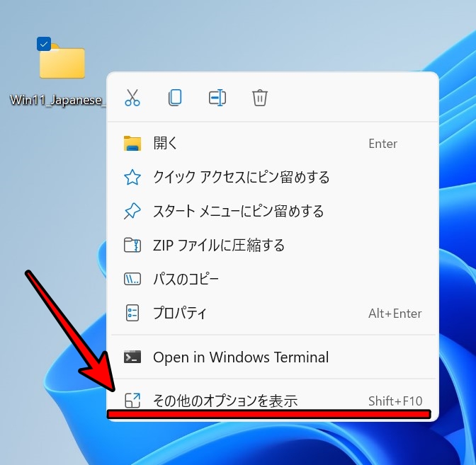Screen dimensions: 476x465
Task: Click the zipped folder icon
Action: [x=132, y=246]
